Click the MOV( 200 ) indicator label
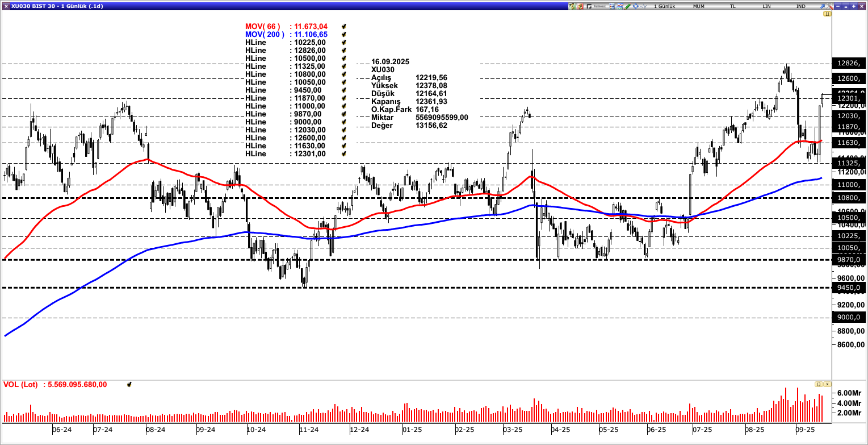 pos(265,35)
